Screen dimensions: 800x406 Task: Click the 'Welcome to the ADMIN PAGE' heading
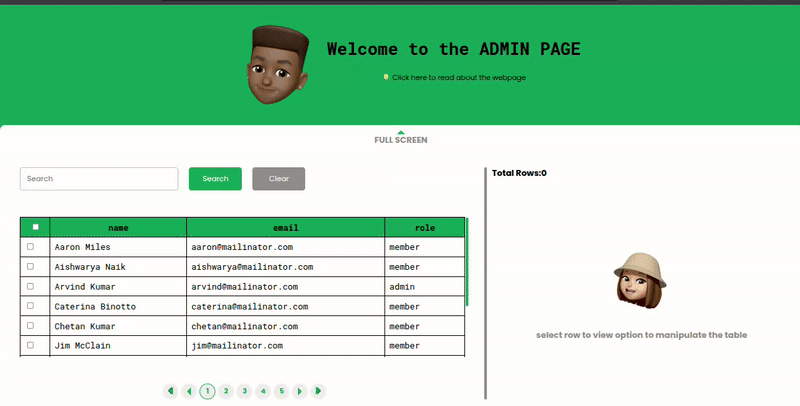(x=454, y=49)
